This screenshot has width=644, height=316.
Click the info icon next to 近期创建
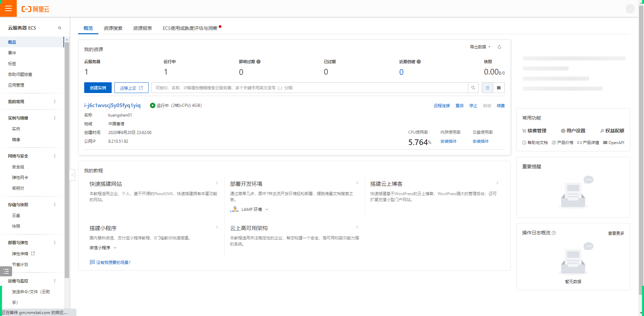419,61
